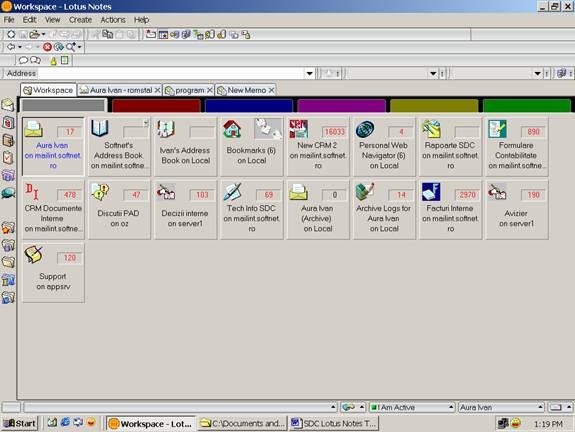
Task: Close the New Memo tab
Action: coord(271,90)
